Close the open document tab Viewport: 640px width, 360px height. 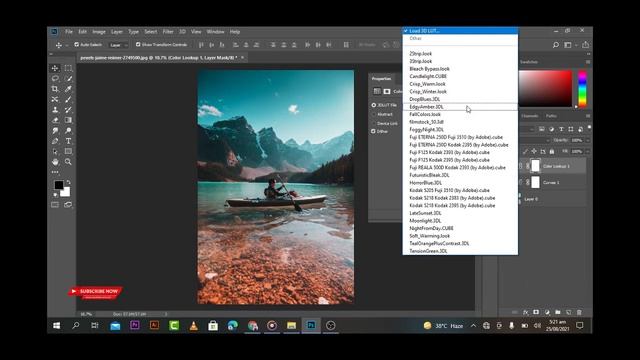242,58
